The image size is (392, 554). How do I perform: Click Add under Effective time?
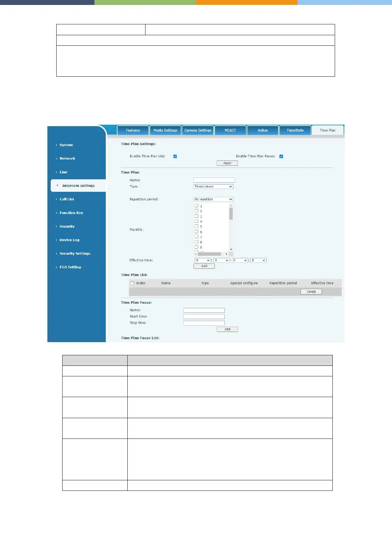[x=204, y=266]
